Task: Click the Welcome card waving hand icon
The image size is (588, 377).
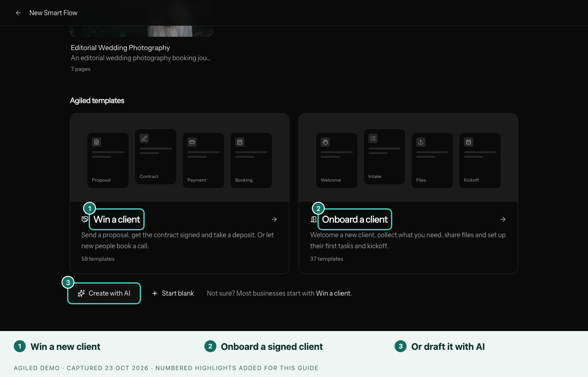Action: tap(325, 142)
